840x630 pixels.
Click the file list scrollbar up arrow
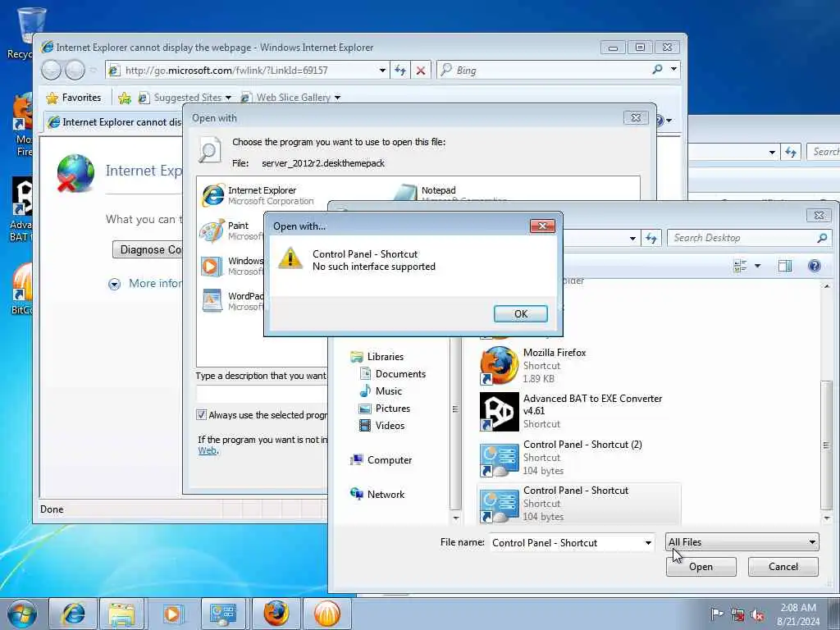(x=827, y=286)
